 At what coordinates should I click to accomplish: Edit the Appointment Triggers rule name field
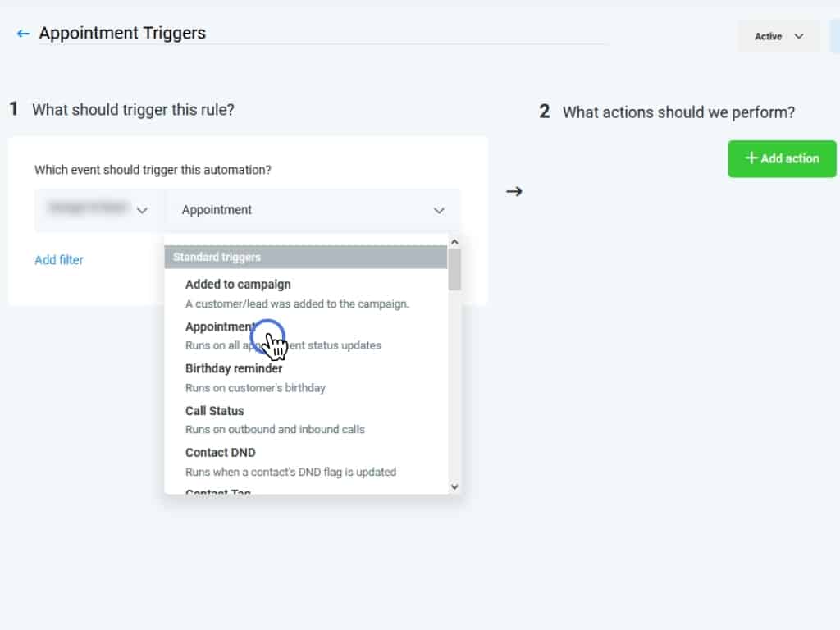(x=320, y=34)
